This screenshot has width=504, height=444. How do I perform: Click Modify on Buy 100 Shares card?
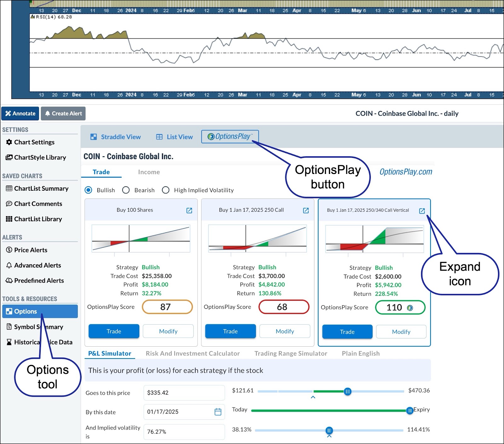(168, 331)
